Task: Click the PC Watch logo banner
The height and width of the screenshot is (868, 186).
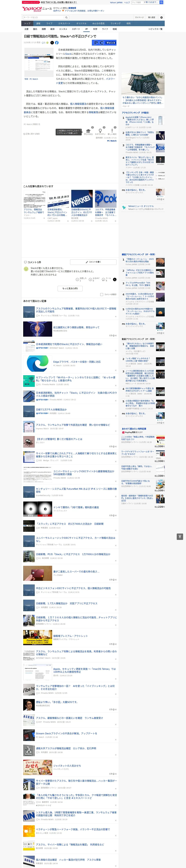Action: [x=104, y=43]
